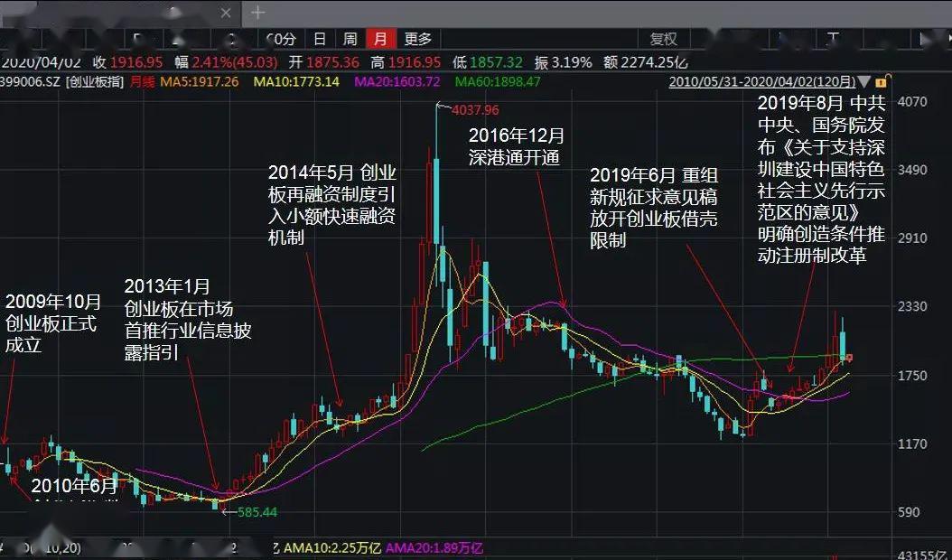Viewport: 952px width, 560px height.
Task: Click the red 月线 label
Action: [x=143, y=81]
